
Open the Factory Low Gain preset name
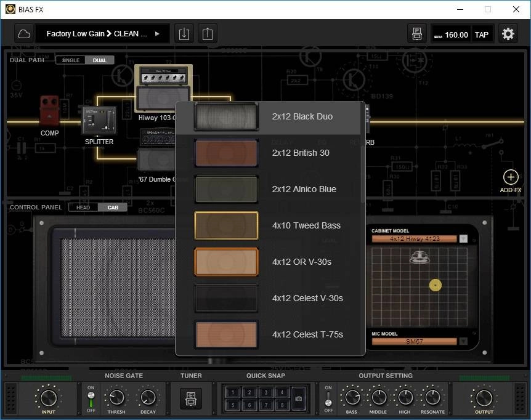pos(97,34)
